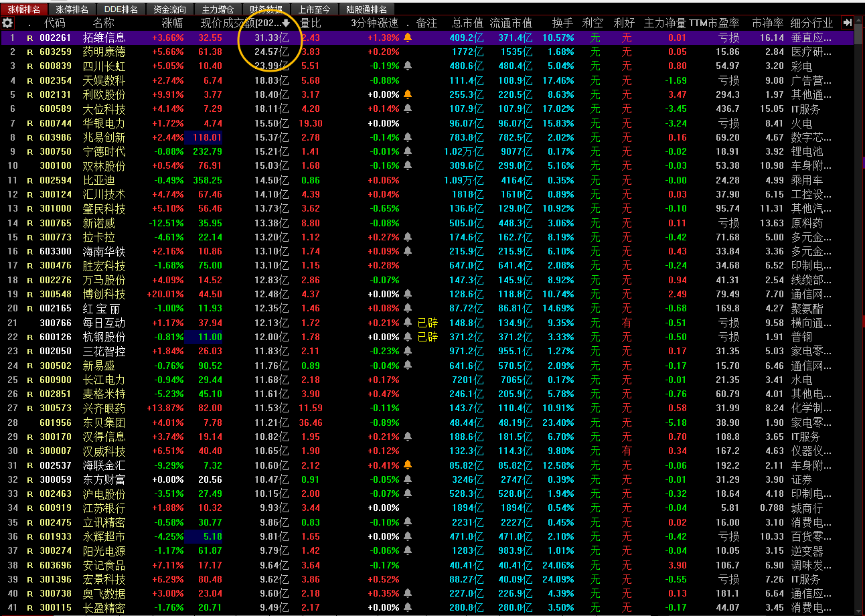Viewport: 865px width, 616px height.
Task: Click the alert bell for 四川长虹
Action: click(408, 66)
